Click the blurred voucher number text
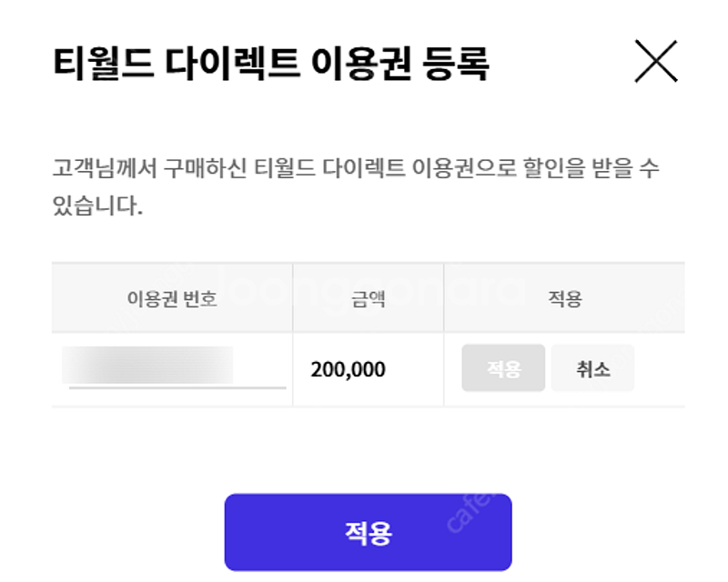 pyautogui.click(x=147, y=364)
